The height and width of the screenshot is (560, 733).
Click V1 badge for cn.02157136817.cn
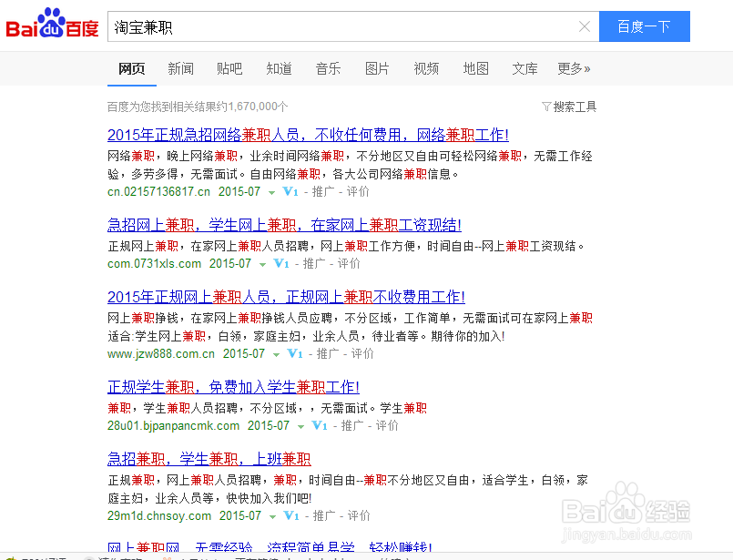point(290,191)
